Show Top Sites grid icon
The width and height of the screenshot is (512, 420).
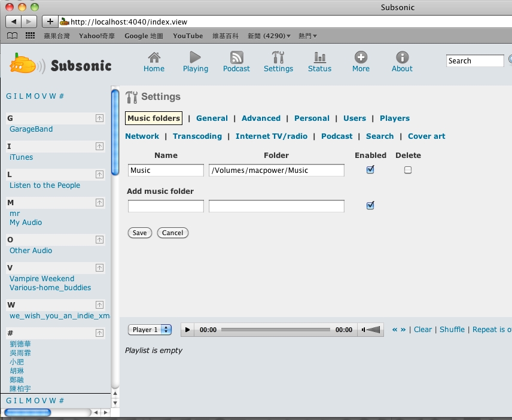[30, 36]
